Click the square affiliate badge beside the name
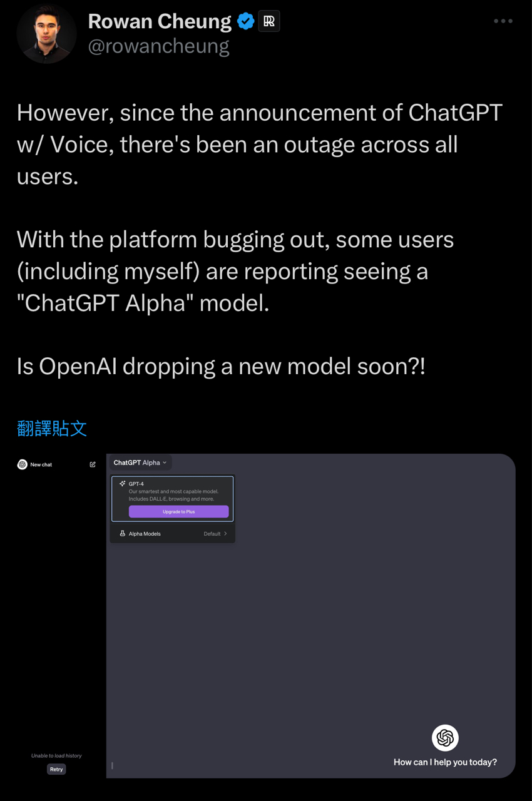The image size is (532, 801). (269, 21)
